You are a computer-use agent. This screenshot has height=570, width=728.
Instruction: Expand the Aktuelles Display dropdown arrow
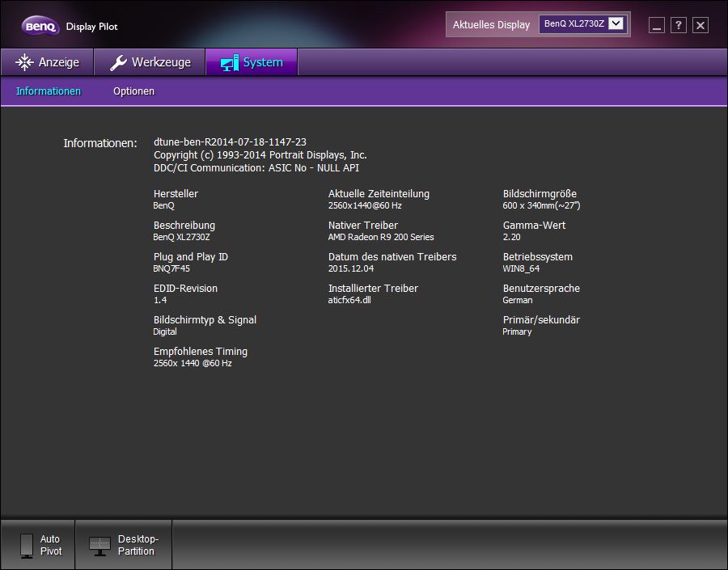tap(616, 23)
